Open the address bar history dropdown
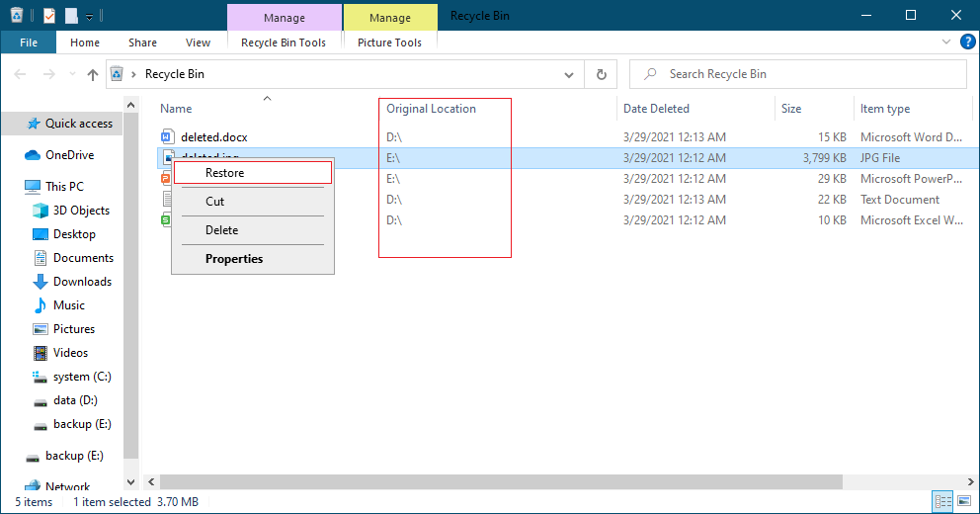The image size is (980, 514). click(x=568, y=74)
